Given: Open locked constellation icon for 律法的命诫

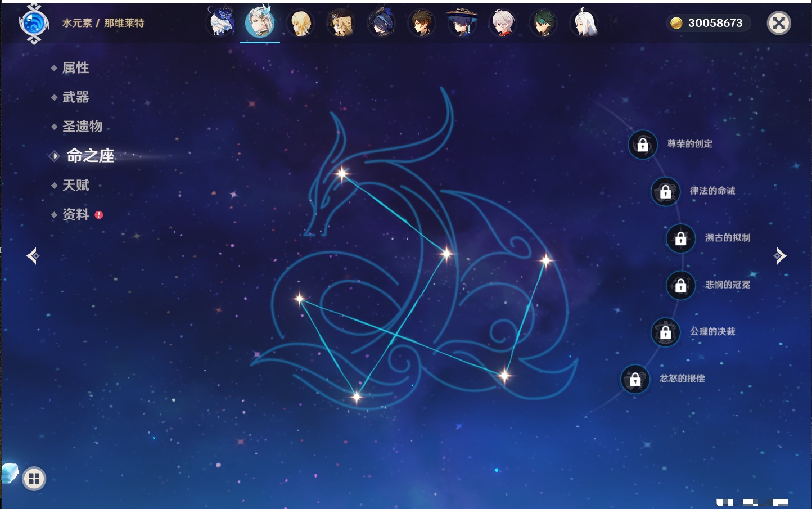Looking at the screenshot, I should click(665, 191).
